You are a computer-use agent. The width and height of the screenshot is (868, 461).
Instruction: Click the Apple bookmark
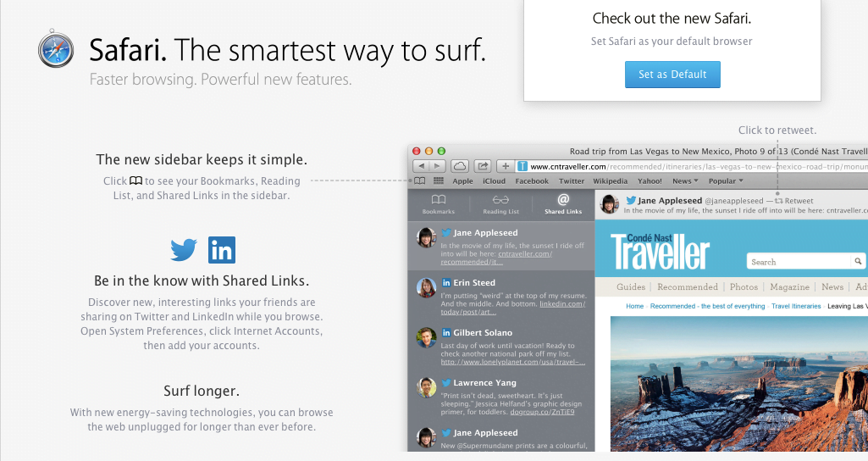tap(462, 181)
